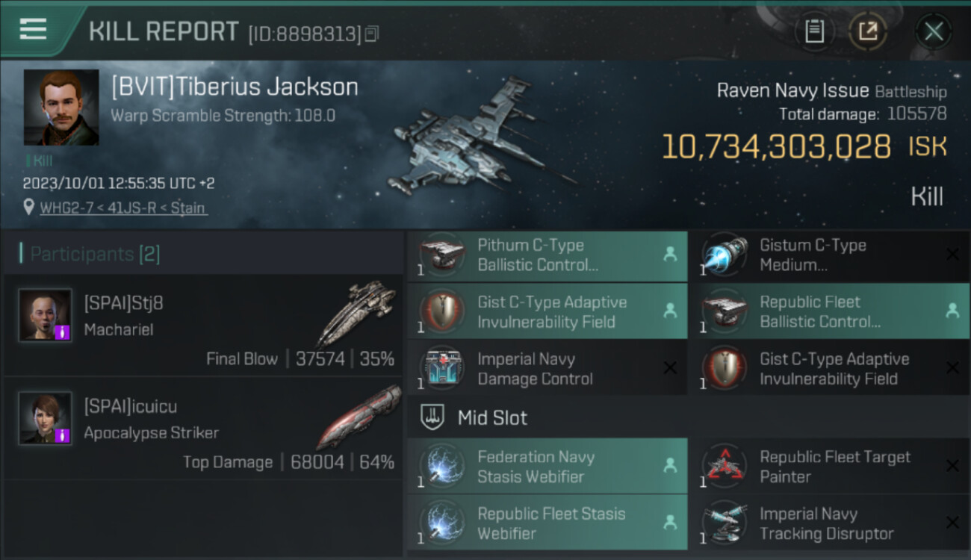Select the Republic Fleet Ballistic Control item
This screenshot has height=560, width=971.
pyautogui.click(x=829, y=311)
